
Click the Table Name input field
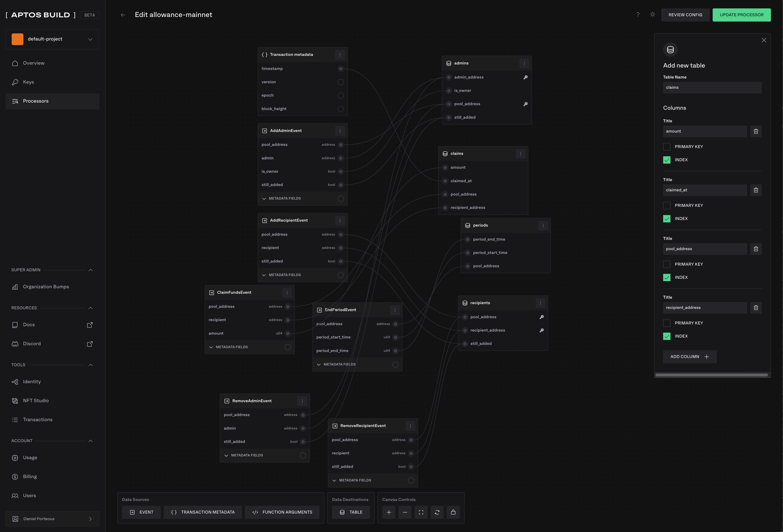712,88
